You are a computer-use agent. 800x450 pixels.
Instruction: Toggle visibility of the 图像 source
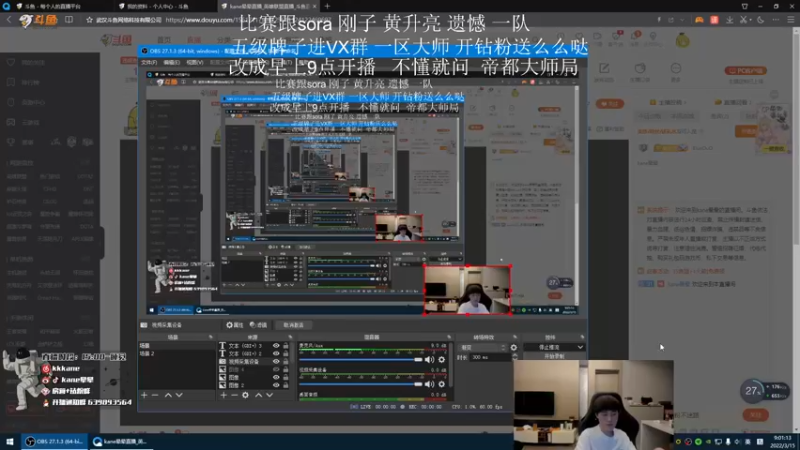(276, 377)
